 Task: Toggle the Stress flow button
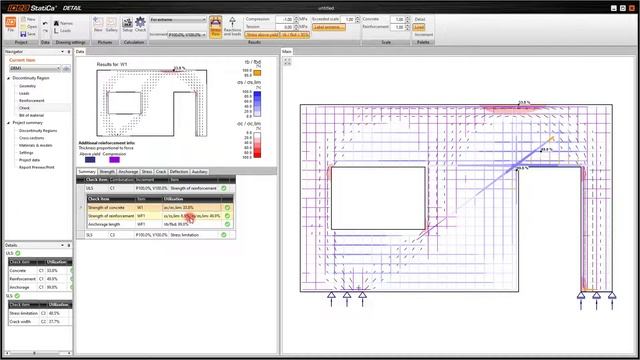pos(216,27)
